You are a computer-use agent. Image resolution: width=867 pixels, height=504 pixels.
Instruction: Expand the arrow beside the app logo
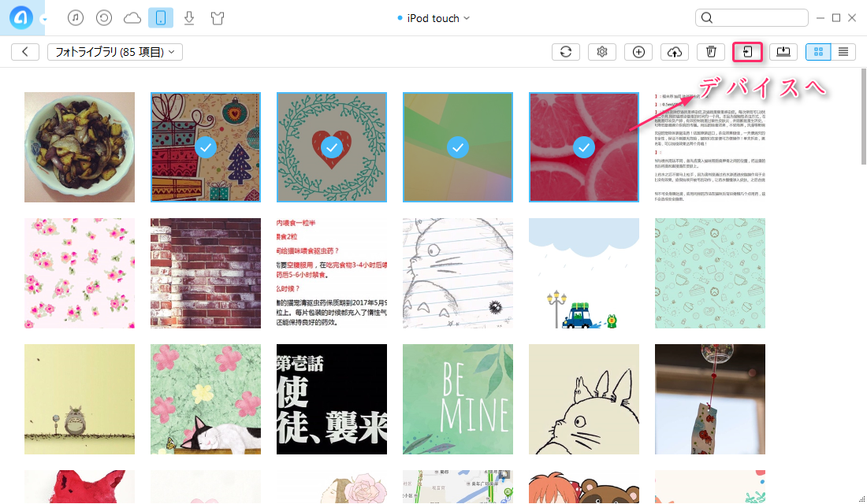pyautogui.click(x=44, y=20)
